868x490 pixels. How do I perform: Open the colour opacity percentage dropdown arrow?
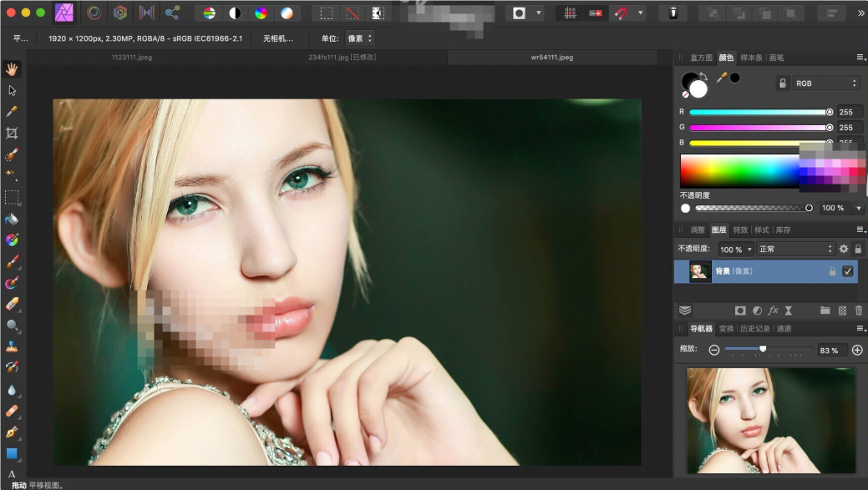click(859, 208)
